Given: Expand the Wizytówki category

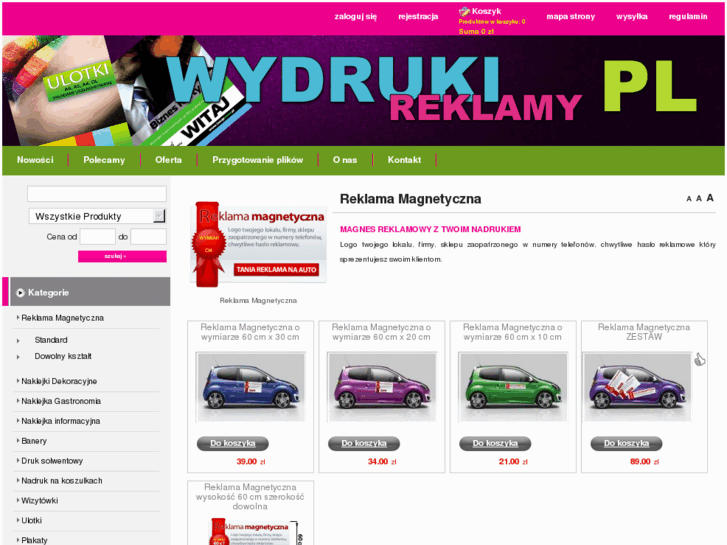Looking at the screenshot, I should [x=39, y=501].
